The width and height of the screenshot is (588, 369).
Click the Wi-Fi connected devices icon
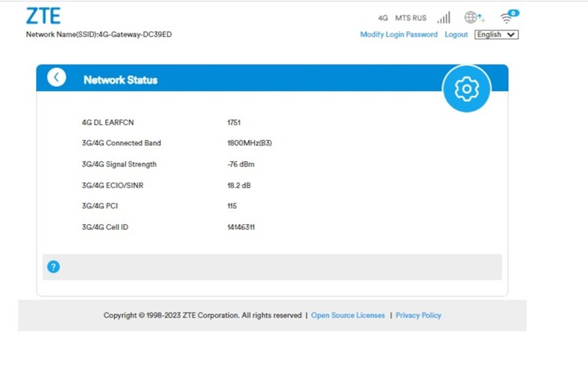(x=508, y=17)
